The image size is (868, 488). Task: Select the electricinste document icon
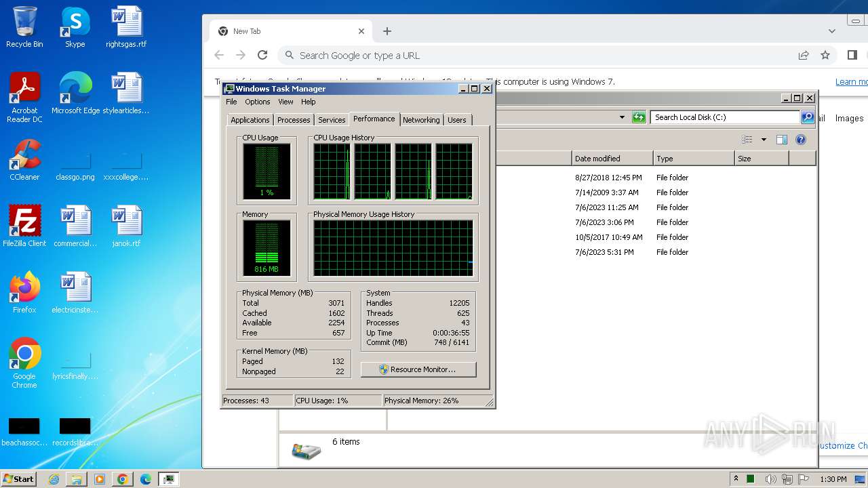click(x=75, y=293)
